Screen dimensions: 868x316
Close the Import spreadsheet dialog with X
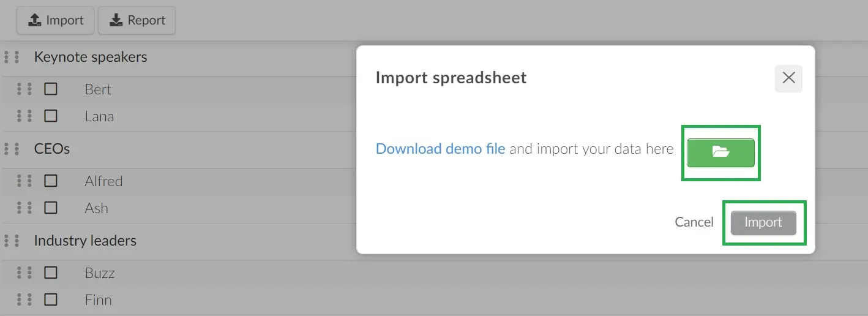pyautogui.click(x=788, y=78)
